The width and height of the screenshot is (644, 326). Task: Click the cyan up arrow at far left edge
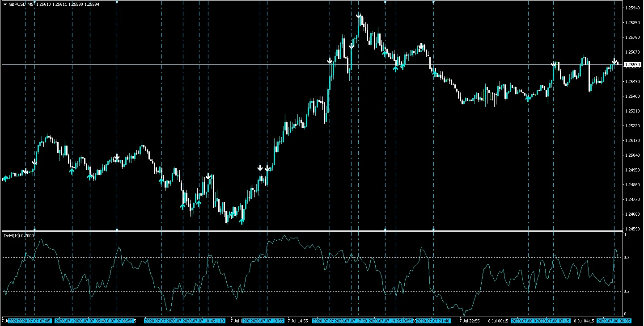coord(5,179)
